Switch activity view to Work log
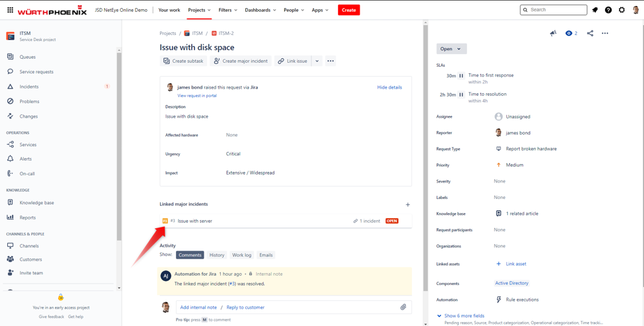The height and width of the screenshot is (326, 644). click(242, 255)
